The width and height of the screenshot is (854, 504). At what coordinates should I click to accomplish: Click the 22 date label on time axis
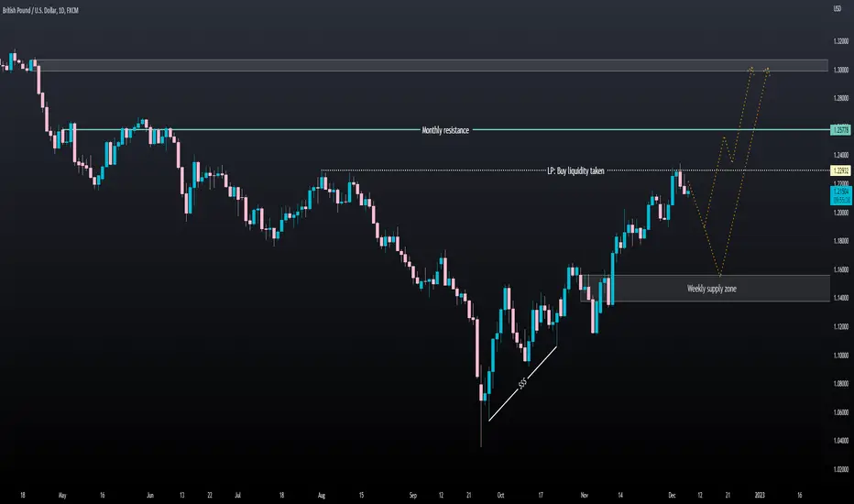[x=210, y=495]
